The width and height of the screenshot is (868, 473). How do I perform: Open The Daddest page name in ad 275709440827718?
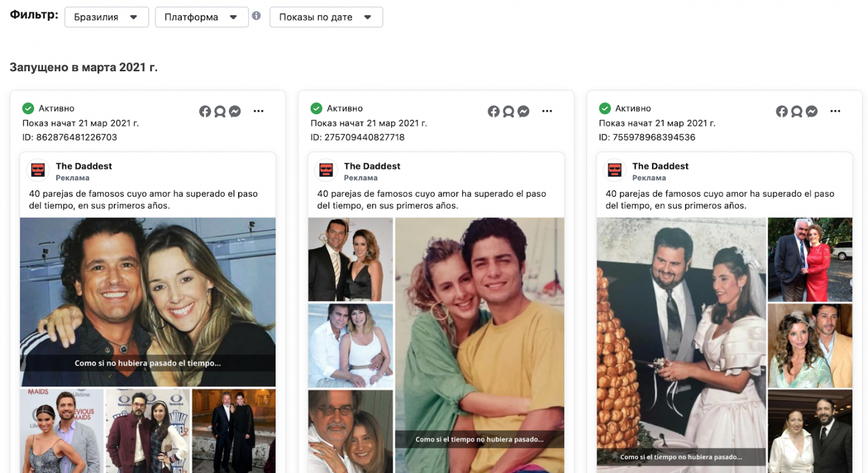coord(372,166)
